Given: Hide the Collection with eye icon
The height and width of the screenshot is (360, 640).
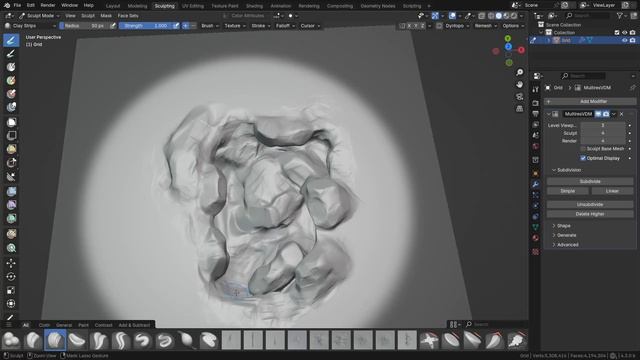Looking at the screenshot, I should [624, 32].
